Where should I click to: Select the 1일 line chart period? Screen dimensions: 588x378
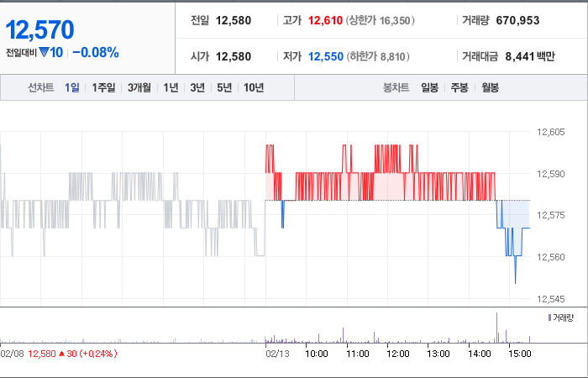pos(72,87)
